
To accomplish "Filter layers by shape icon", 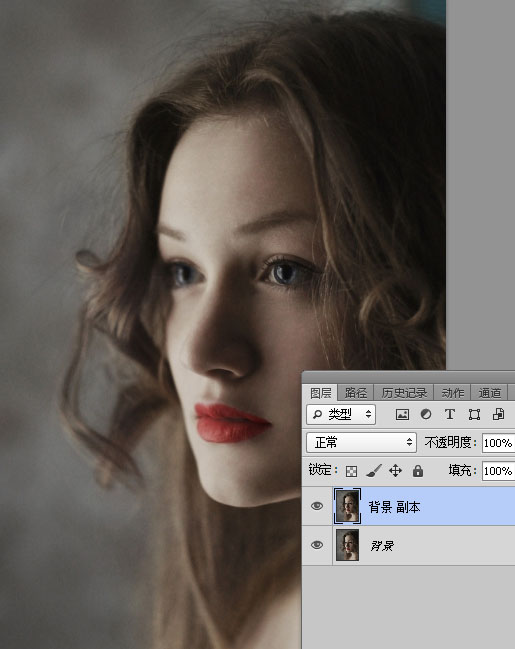I will pyautogui.click(x=474, y=415).
